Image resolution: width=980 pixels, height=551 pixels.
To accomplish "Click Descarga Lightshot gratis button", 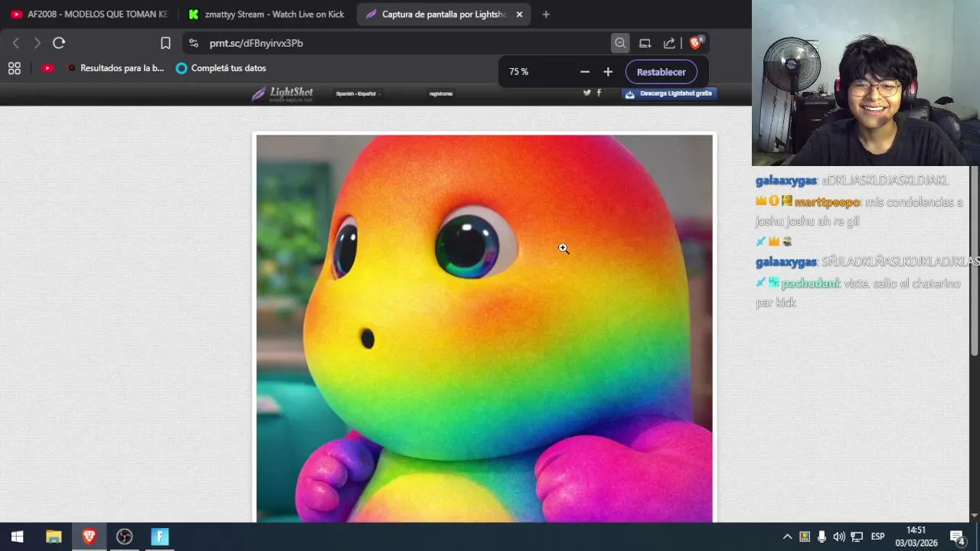I will [669, 93].
